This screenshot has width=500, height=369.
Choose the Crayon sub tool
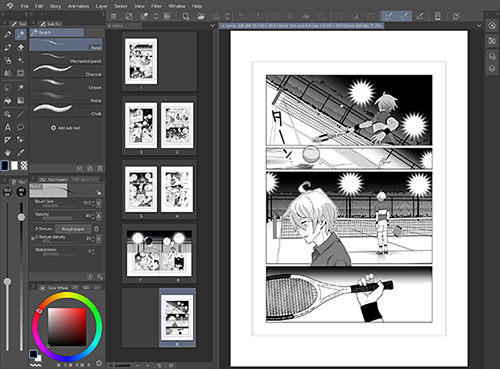pos(66,84)
